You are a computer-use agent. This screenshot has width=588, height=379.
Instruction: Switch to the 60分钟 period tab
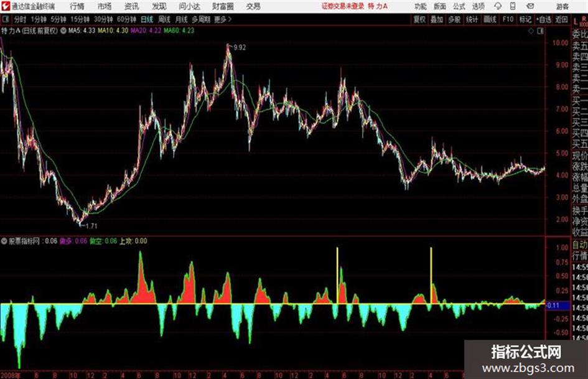click(x=126, y=19)
